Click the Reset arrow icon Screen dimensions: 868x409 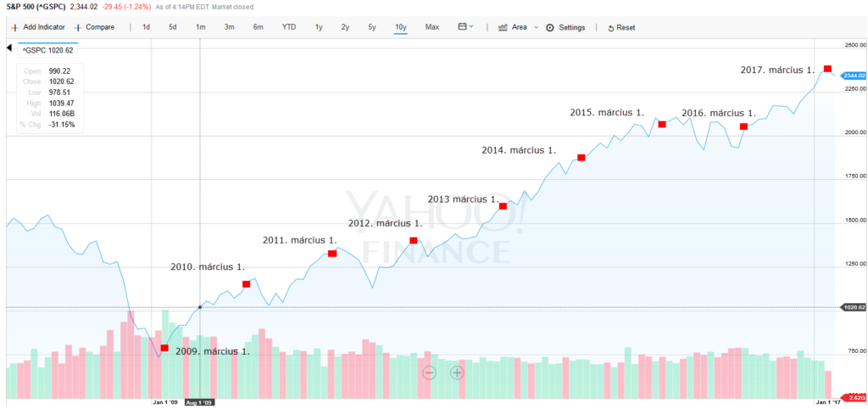[611, 28]
